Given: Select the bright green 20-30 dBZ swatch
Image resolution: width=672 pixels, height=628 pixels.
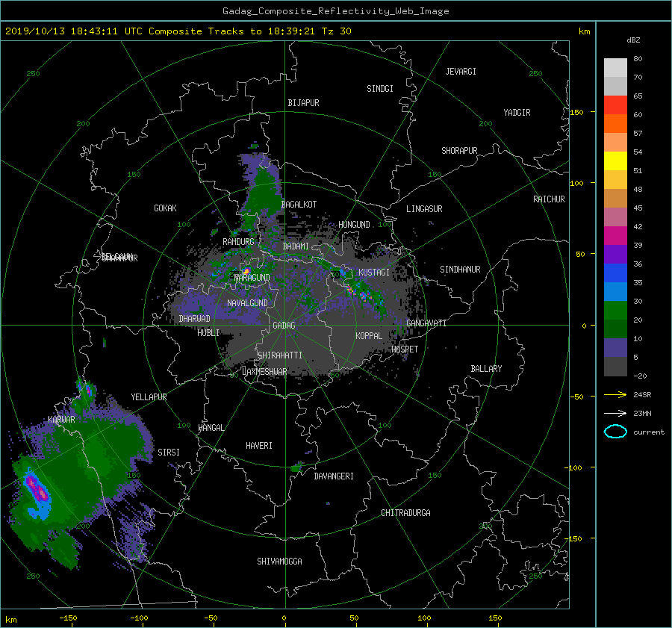Looking at the screenshot, I should click(x=615, y=310).
